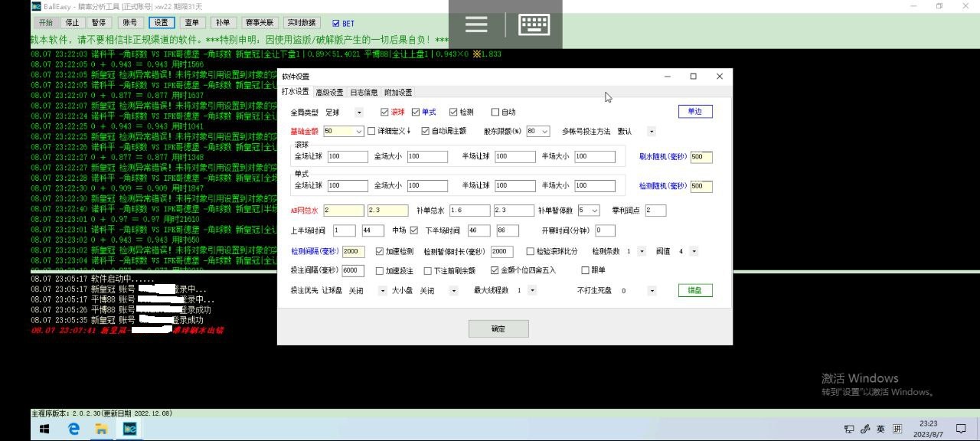
Task: Click the BallEasy app taskbar icon
Action: [128, 429]
